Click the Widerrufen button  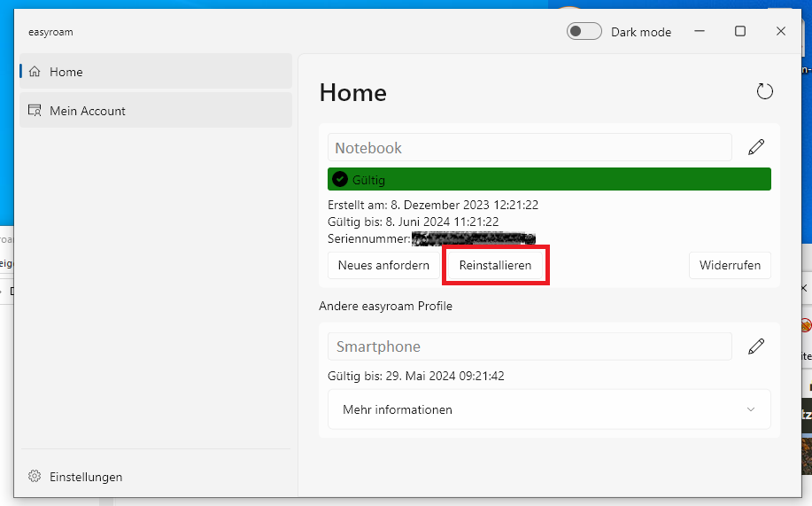730,265
